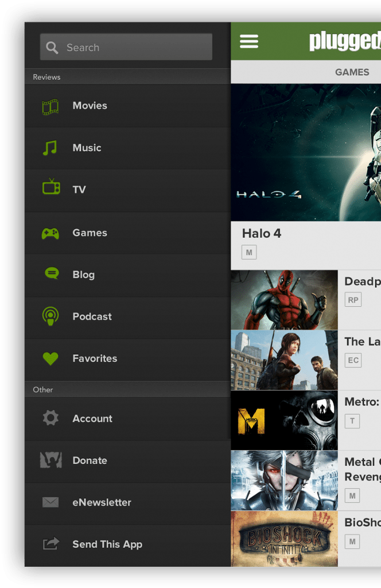Open the eNewsletter menu entry

click(x=128, y=503)
